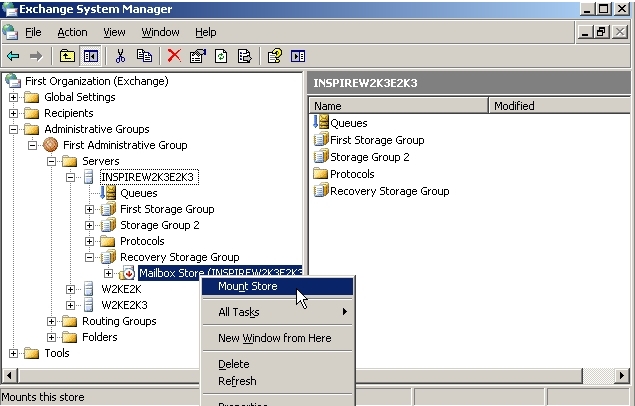The width and height of the screenshot is (635, 406).
Task: Expand the Mailbox Store node
Action: (x=109, y=273)
